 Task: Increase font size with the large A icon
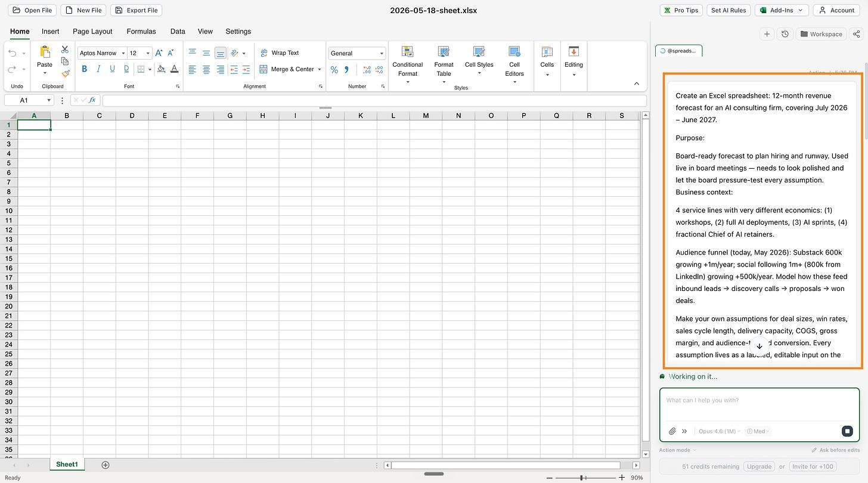(x=159, y=53)
